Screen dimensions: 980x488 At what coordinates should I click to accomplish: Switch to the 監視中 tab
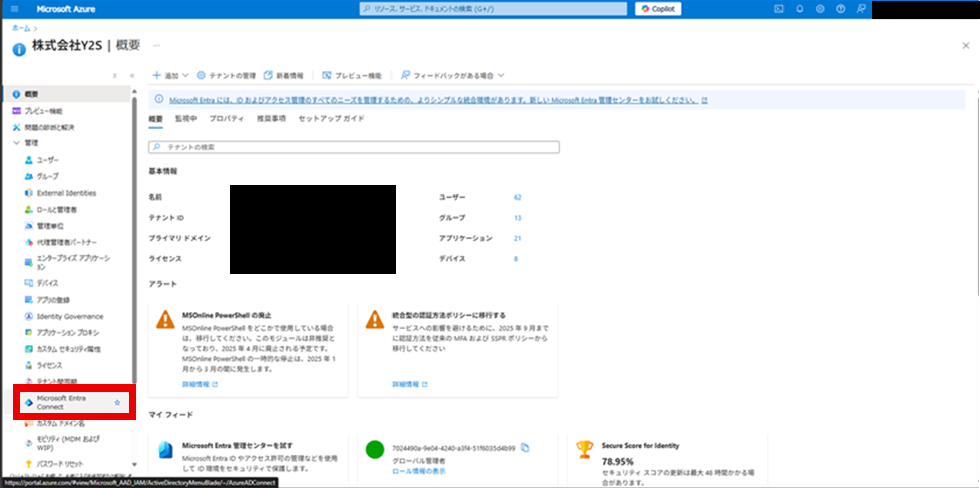pyautogui.click(x=185, y=119)
